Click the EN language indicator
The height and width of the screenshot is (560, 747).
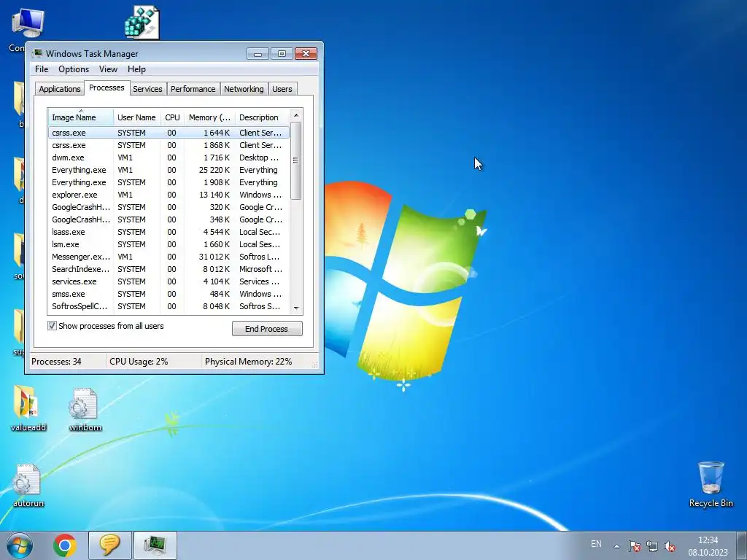pyautogui.click(x=596, y=544)
